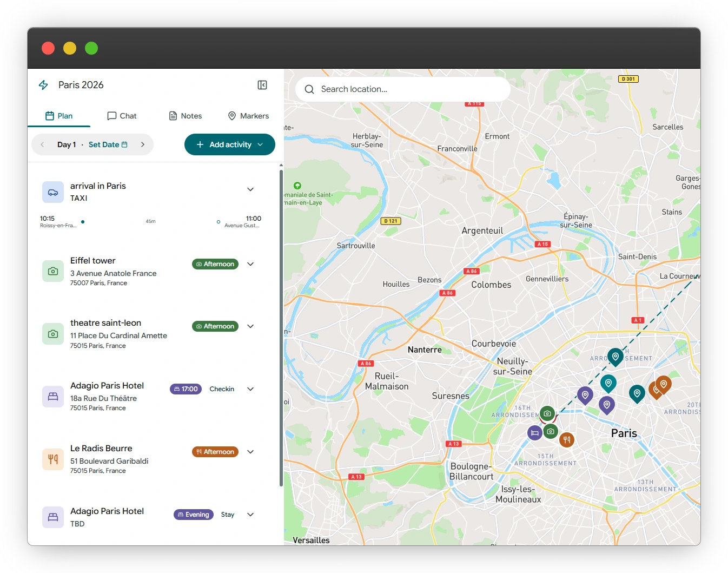728x573 pixels.
Task: Click the green camera map marker near the 16th arrondissement
Action: (547, 413)
